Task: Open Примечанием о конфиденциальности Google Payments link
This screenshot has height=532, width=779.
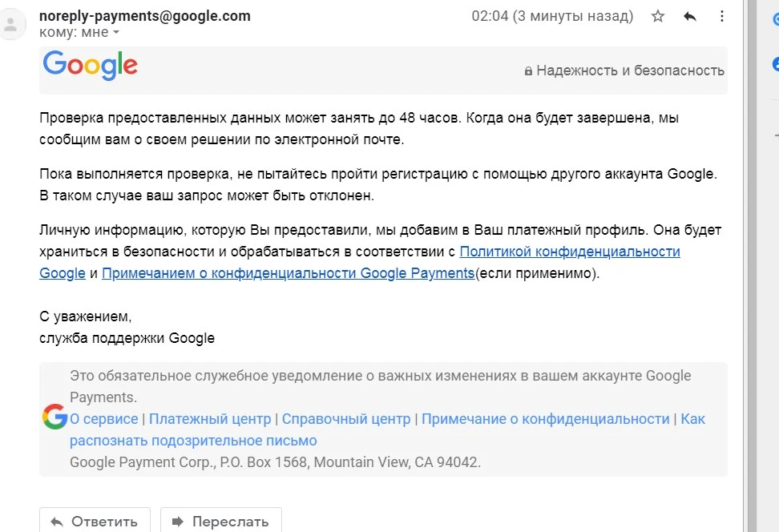Action: pyautogui.click(x=289, y=273)
